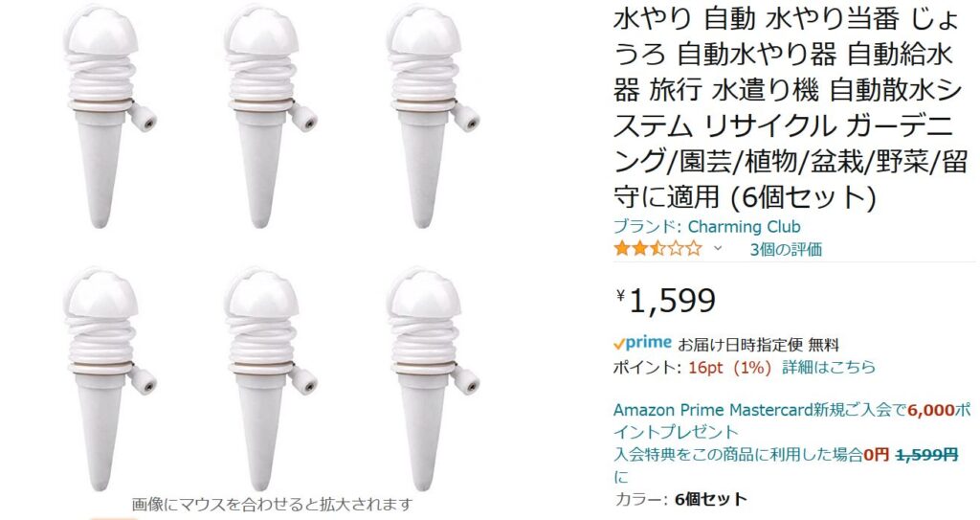Click the ¥1,599 price

666,301
